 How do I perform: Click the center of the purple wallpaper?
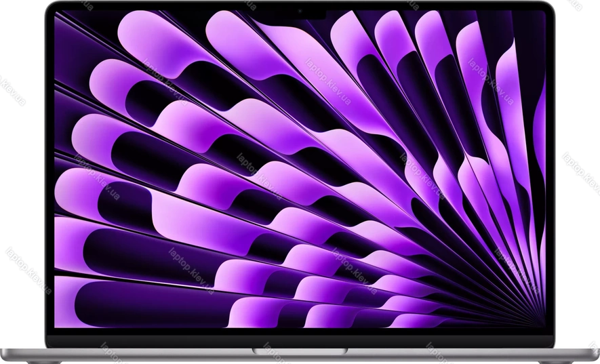pos(300,169)
